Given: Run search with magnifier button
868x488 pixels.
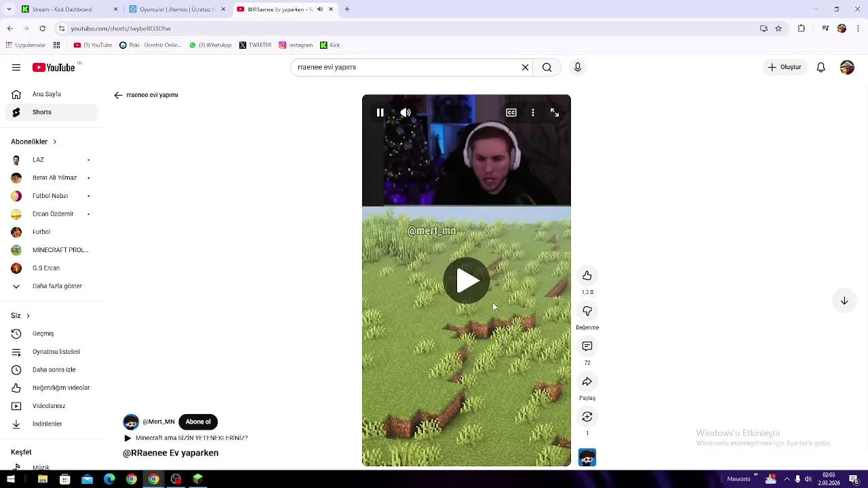Looking at the screenshot, I should 547,67.
